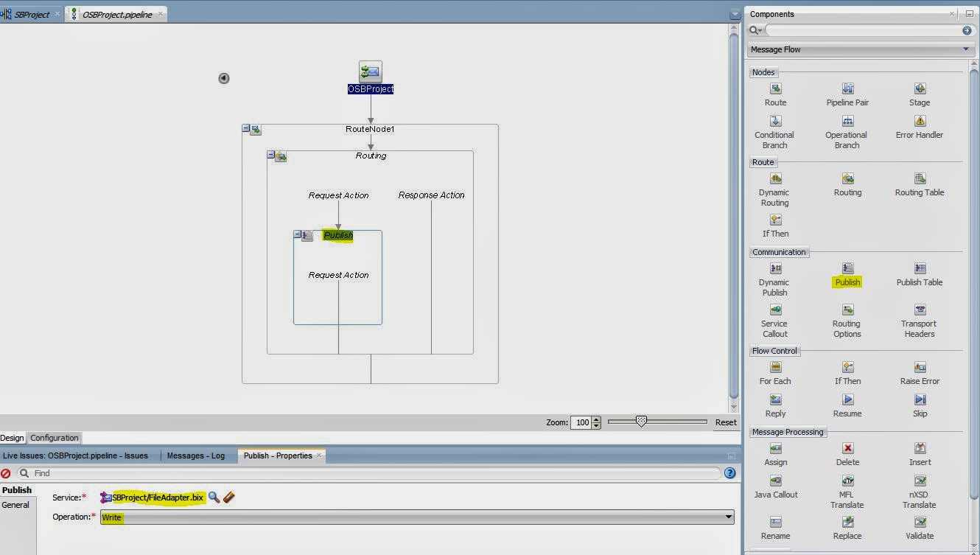Click the OSBProject proxy service icon
Image resolution: width=980 pixels, height=555 pixels.
point(371,71)
